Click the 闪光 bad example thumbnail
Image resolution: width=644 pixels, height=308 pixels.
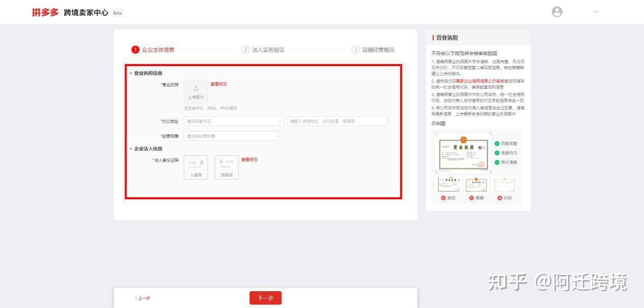pos(504,184)
